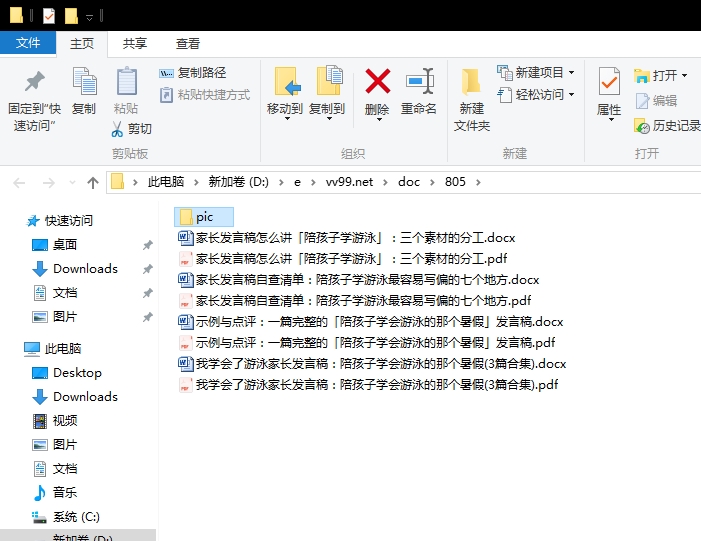Click the Paste (粘贴) clipboard icon

tap(127, 81)
